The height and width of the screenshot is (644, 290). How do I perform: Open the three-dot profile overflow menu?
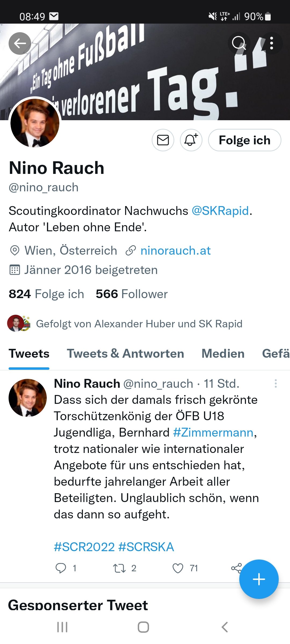click(x=271, y=43)
